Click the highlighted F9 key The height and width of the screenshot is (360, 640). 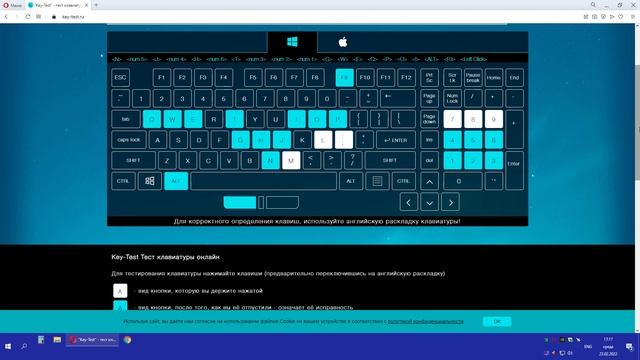click(x=344, y=78)
